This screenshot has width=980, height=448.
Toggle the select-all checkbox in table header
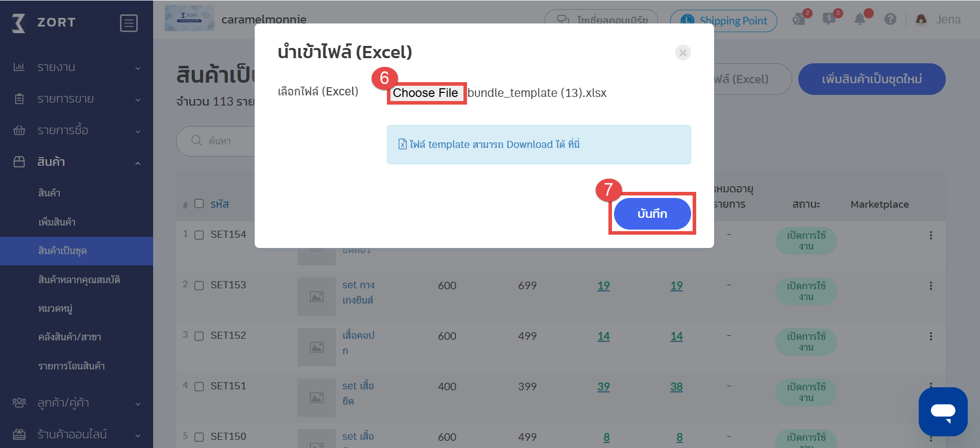click(x=199, y=204)
